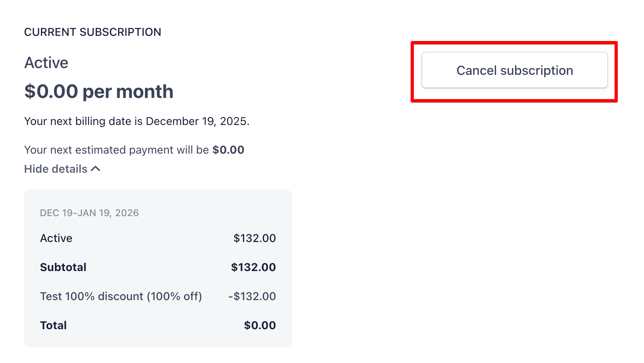644x363 pixels.
Task: Click the bold $0.00 estimated payment amount
Action: 228,150
